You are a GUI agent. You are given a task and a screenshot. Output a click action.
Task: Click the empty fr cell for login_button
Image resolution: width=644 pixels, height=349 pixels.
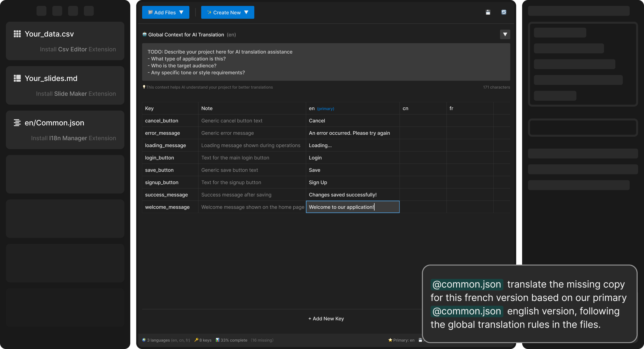coord(470,158)
